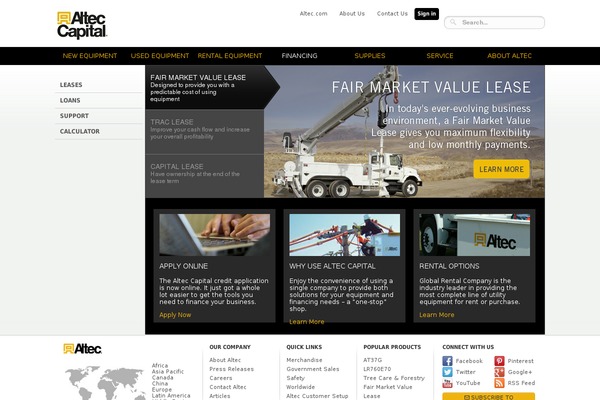600x400 pixels.
Task: Open the Rental Equipment menu
Action: tap(230, 56)
